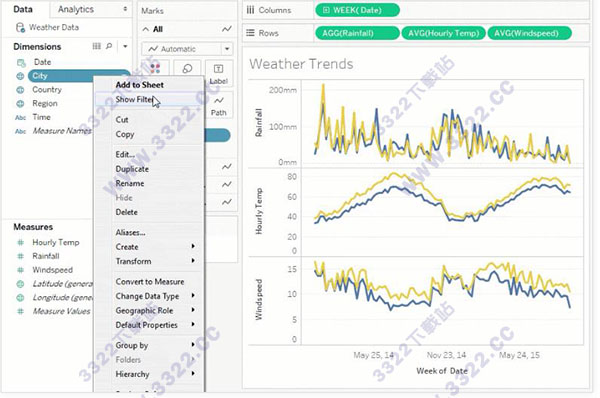The height and width of the screenshot is (398, 600).
Task: Click the AVG(Windspeed) pill on Rows
Action: point(530,33)
